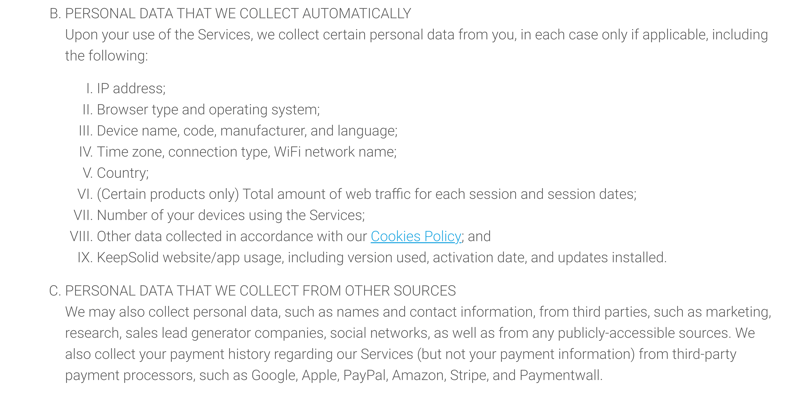The height and width of the screenshot is (394, 800).
Task: Click 'We may also collect personal data' sentence
Action: pyautogui.click(x=418, y=312)
